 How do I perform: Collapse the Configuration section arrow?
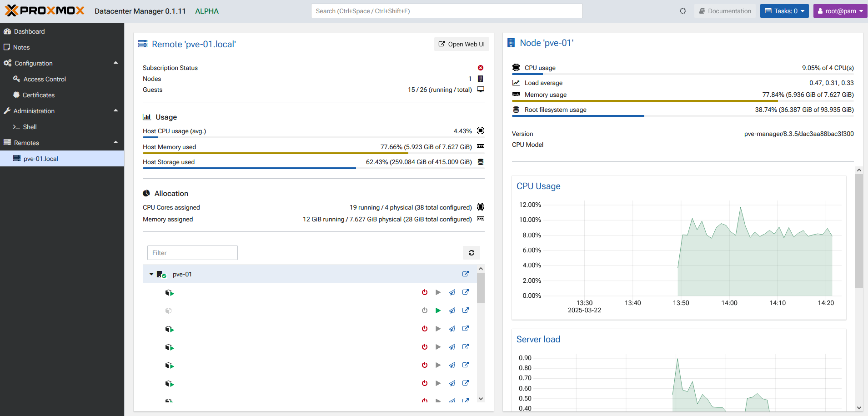(115, 63)
